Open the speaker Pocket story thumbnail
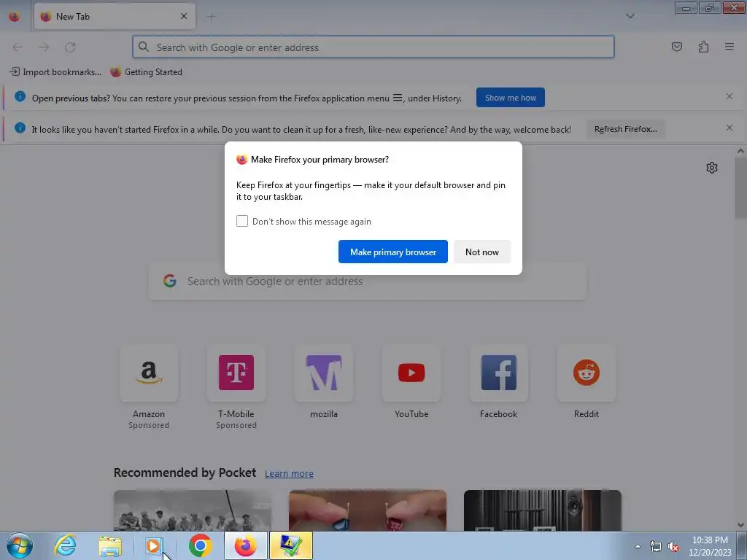 click(543, 510)
